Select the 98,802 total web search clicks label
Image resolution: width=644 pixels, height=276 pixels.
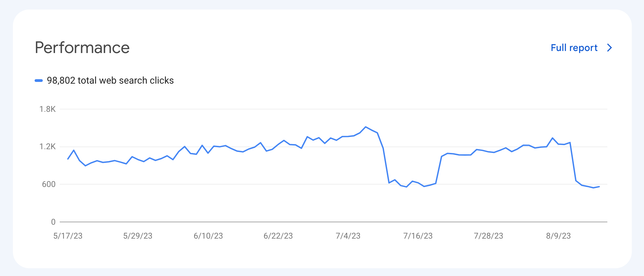pos(110,81)
